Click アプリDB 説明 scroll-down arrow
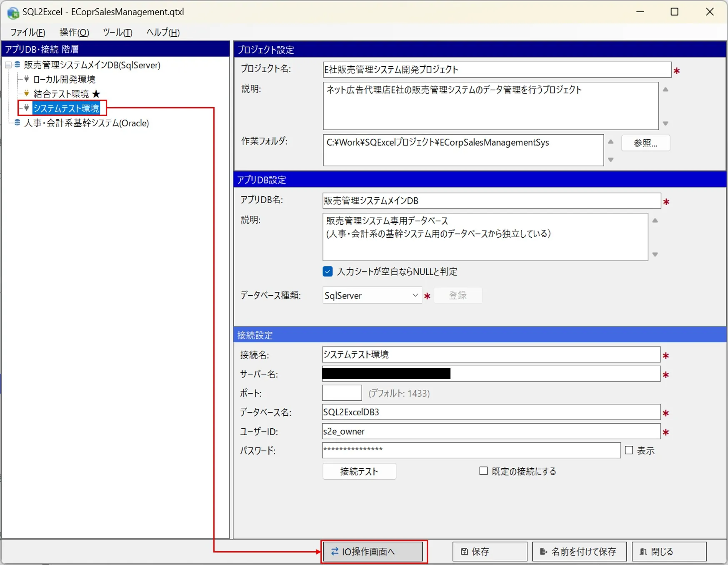728x565 pixels. [x=655, y=254]
